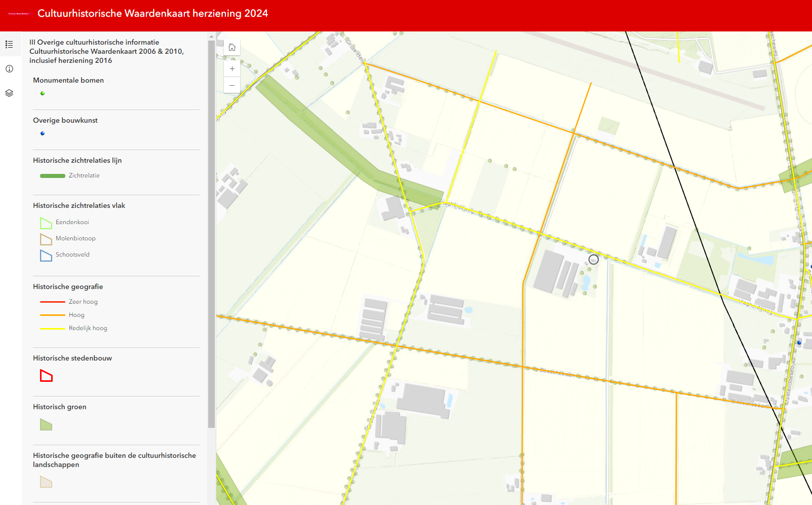
Task: Open the information panel icon in the sidebar
Action: point(9,69)
